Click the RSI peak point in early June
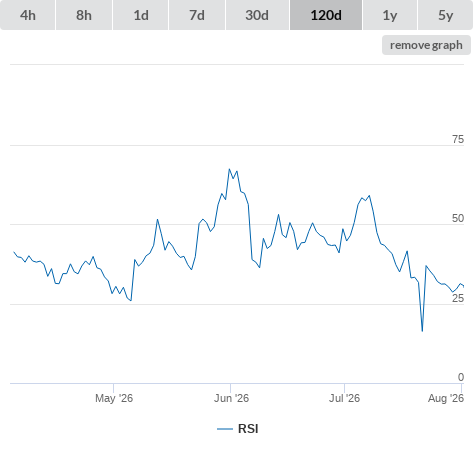Screen dimensions: 474x455 (x=229, y=169)
